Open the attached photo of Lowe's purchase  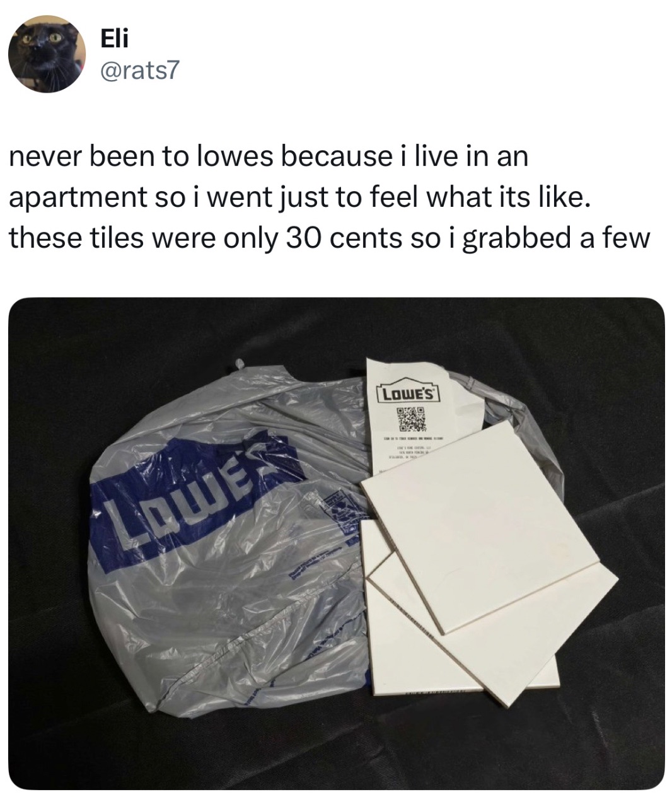[336, 543]
